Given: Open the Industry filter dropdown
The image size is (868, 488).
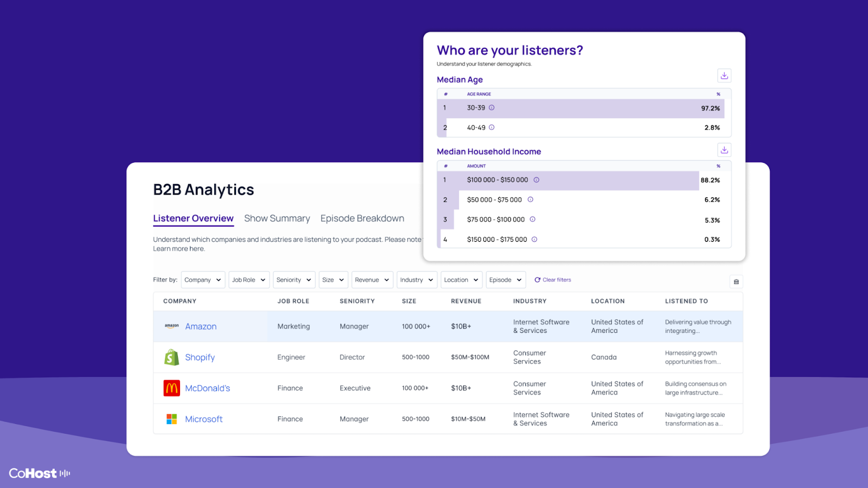Looking at the screenshot, I should [417, 280].
